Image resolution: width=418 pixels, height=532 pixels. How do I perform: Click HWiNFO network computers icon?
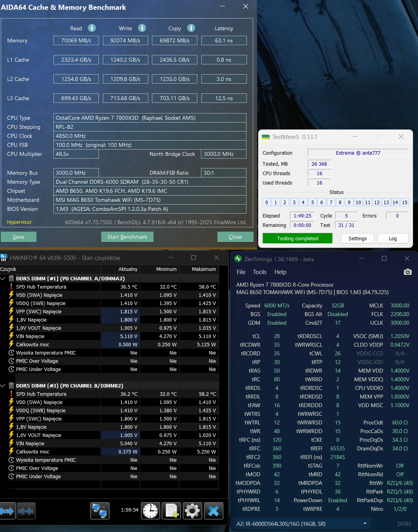point(100,511)
